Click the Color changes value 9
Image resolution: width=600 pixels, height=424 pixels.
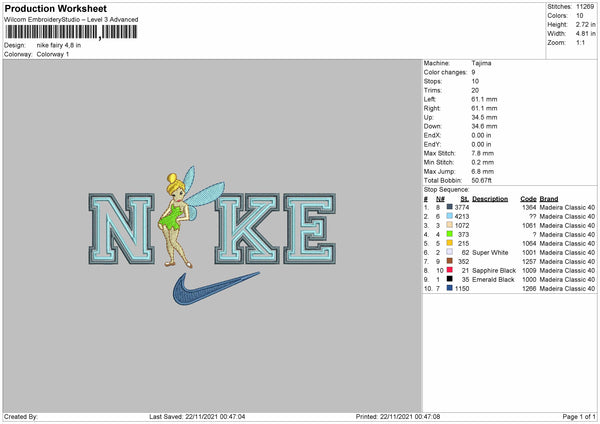tap(473, 72)
